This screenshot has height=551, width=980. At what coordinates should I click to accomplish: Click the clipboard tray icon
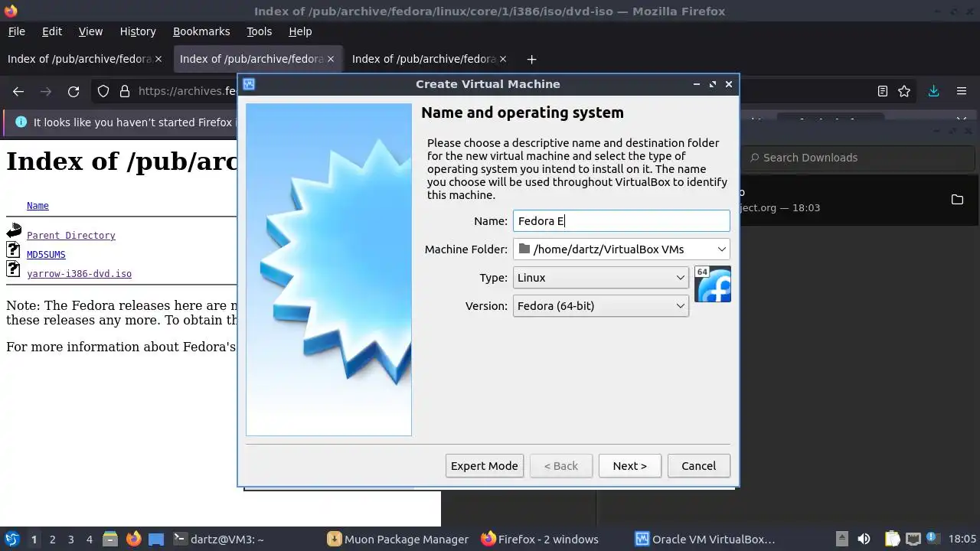click(892, 539)
